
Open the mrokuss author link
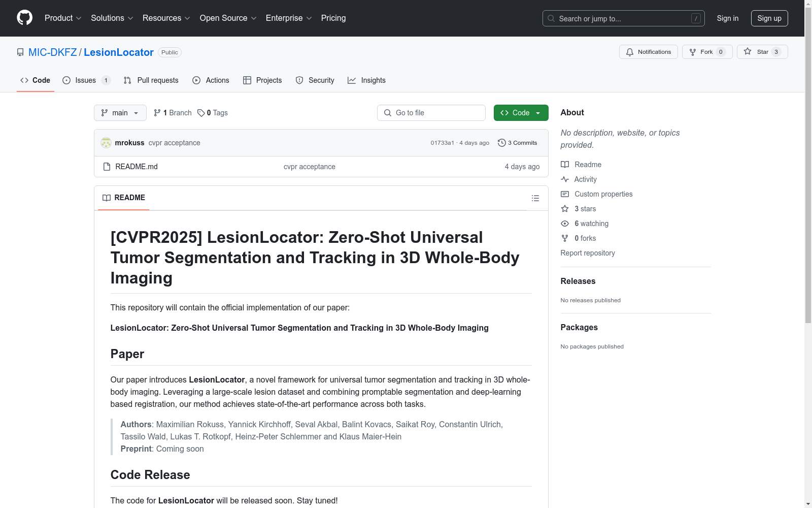pos(129,143)
